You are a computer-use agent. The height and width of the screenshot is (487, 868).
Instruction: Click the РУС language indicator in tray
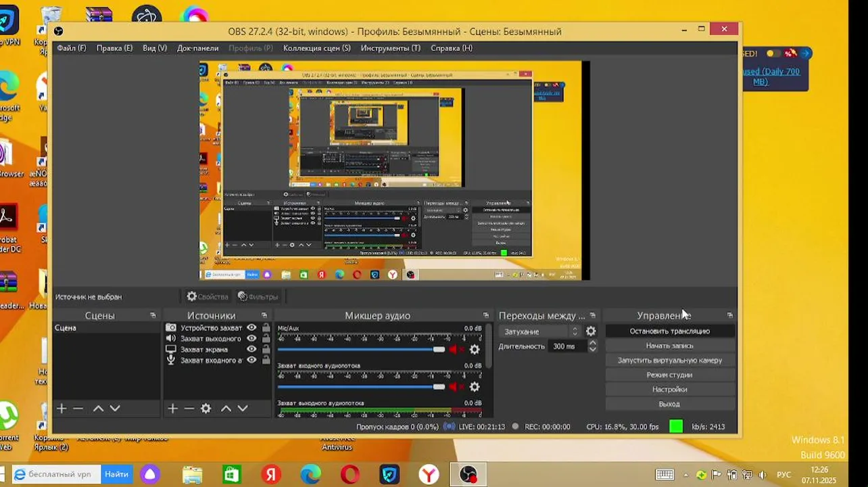click(783, 475)
